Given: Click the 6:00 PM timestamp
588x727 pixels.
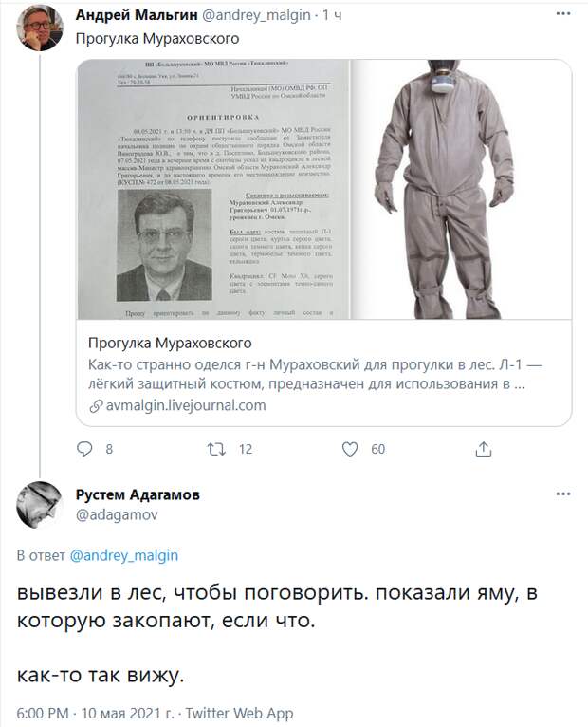Looking at the screenshot, I should click(43, 713).
